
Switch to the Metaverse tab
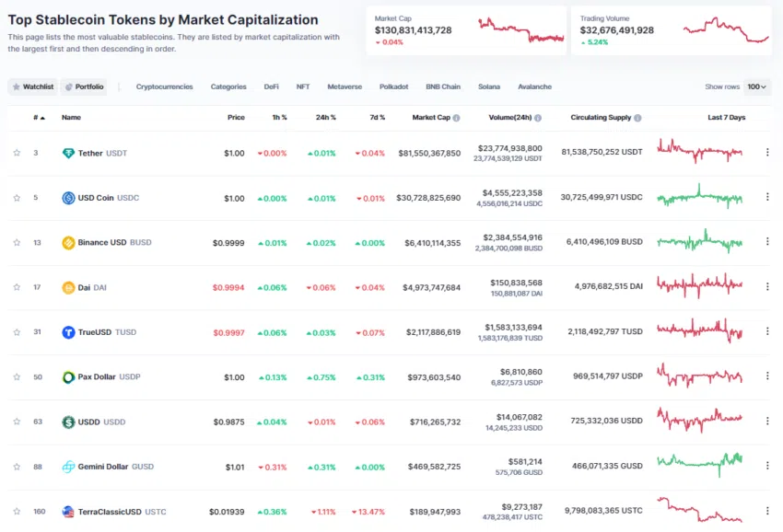tap(345, 87)
